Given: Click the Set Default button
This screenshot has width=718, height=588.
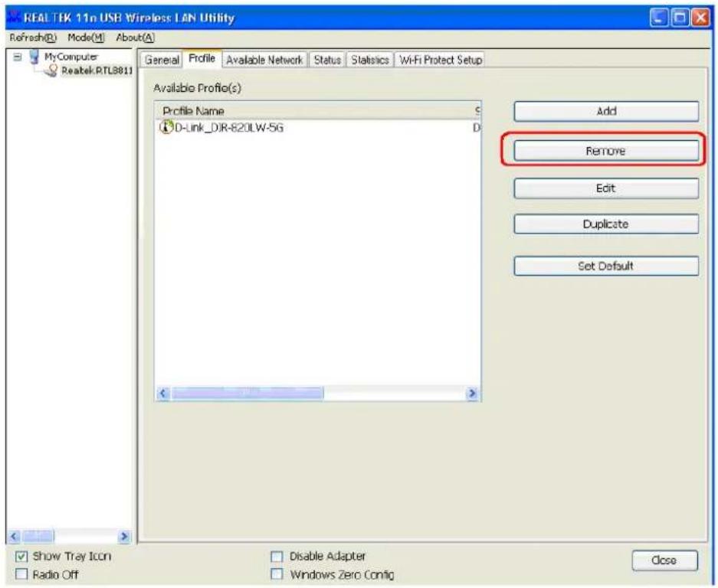Looking at the screenshot, I should point(606,266).
